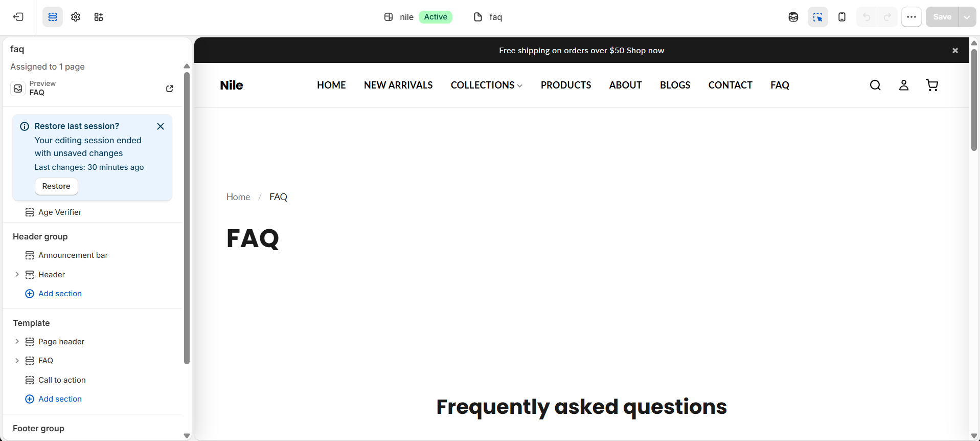Close the announcement bar in preview
The image size is (980, 441).
coord(955,50)
